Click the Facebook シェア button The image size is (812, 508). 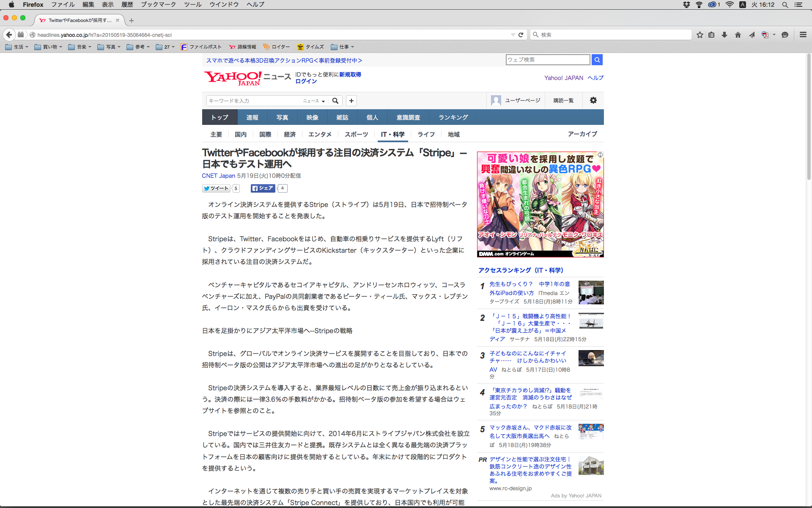[x=263, y=188]
